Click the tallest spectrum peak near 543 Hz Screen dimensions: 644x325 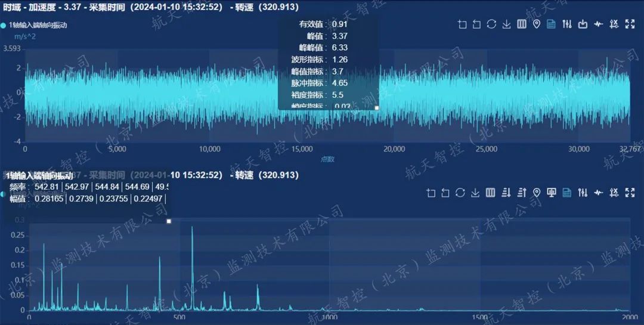(192, 228)
